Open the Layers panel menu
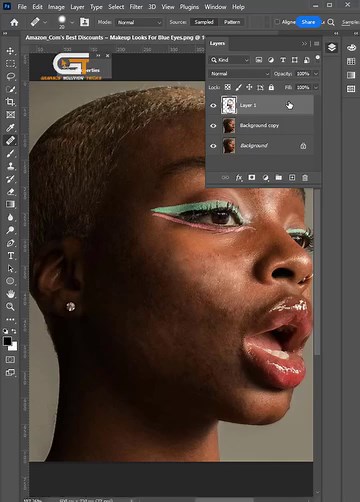The width and height of the screenshot is (360, 502). (x=316, y=44)
